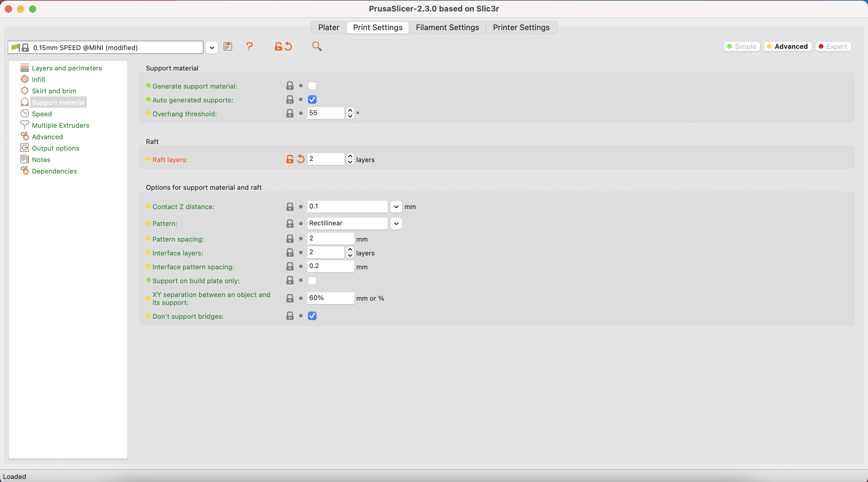Switch to Filament Settings tab
Viewport: 868px width, 482px height.
(447, 27)
